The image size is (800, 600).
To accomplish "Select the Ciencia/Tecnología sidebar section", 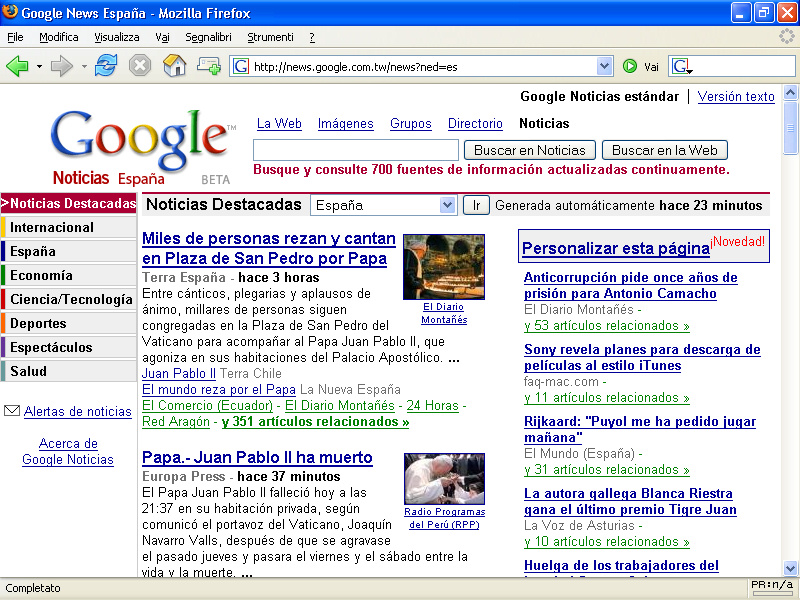I will pos(68,299).
